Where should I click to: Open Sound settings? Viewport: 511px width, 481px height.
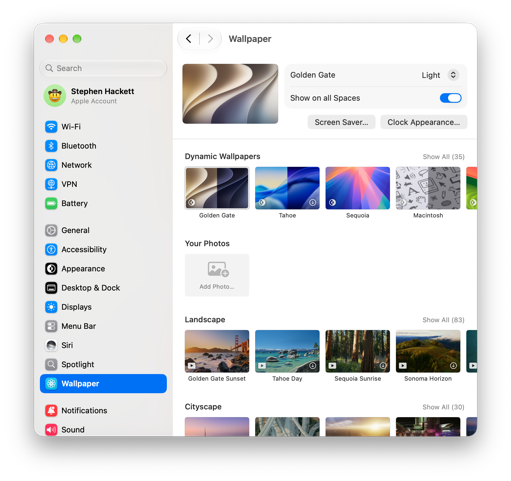pos(103,429)
